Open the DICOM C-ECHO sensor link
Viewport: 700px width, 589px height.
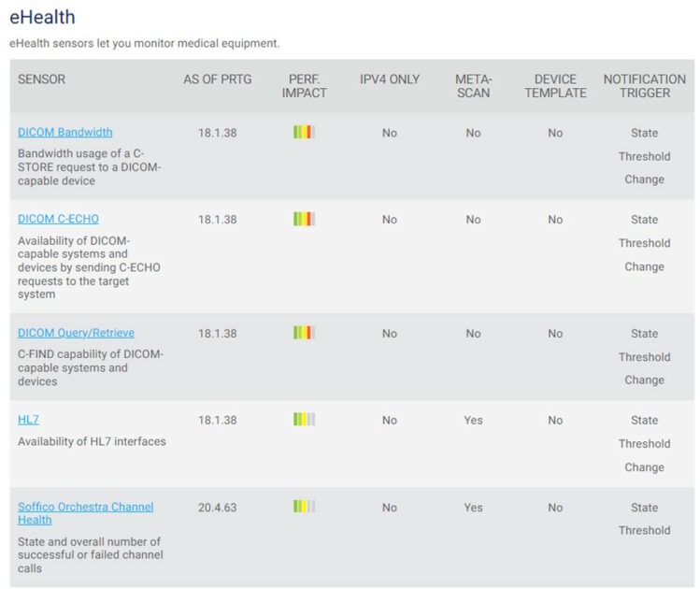pyautogui.click(x=58, y=219)
